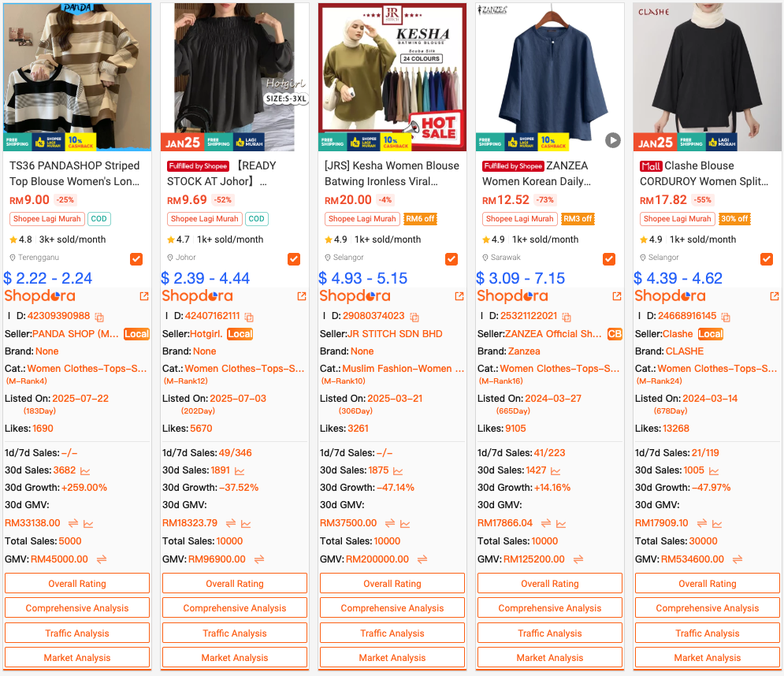The width and height of the screenshot is (784, 676).
Task: Toggle checkbox on Clashe Blouse card
Action: (766, 259)
